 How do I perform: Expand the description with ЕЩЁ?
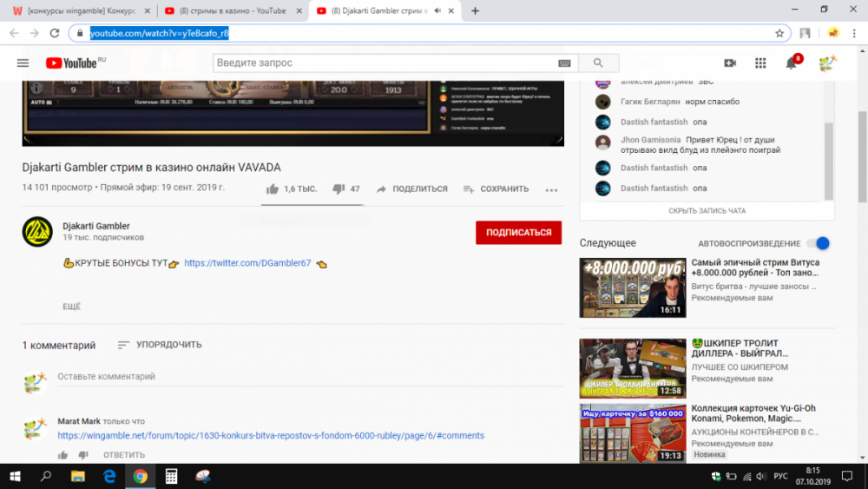71,307
